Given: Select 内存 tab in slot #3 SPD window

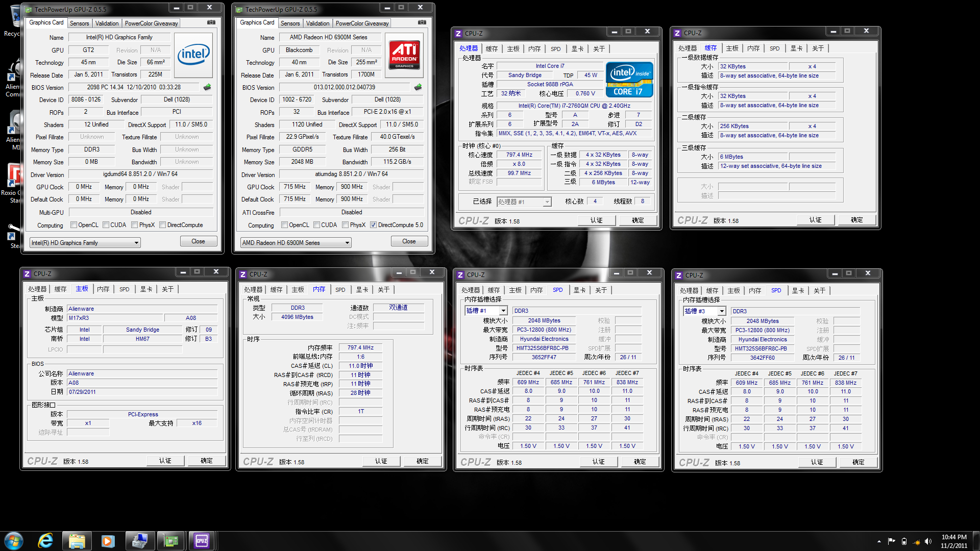Looking at the screenshot, I should point(755,291).
